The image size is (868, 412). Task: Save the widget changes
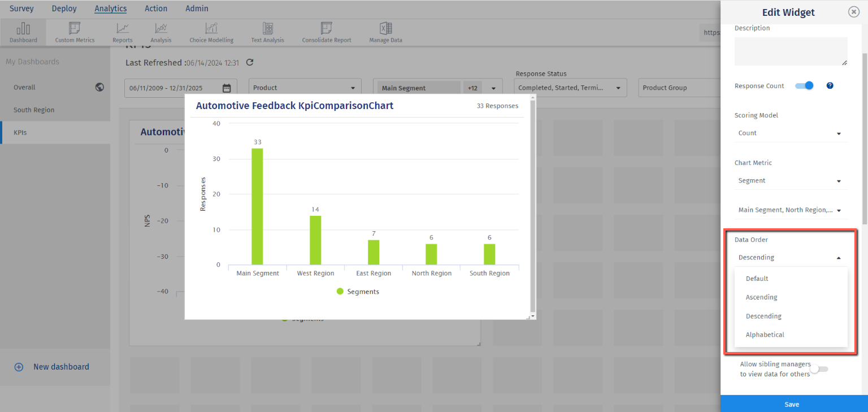791,404
